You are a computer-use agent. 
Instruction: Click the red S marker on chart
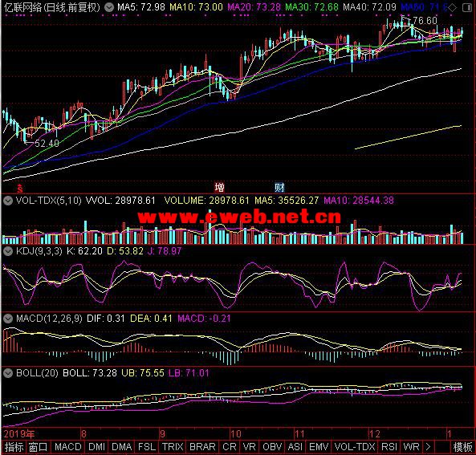(x=20, y=189)
